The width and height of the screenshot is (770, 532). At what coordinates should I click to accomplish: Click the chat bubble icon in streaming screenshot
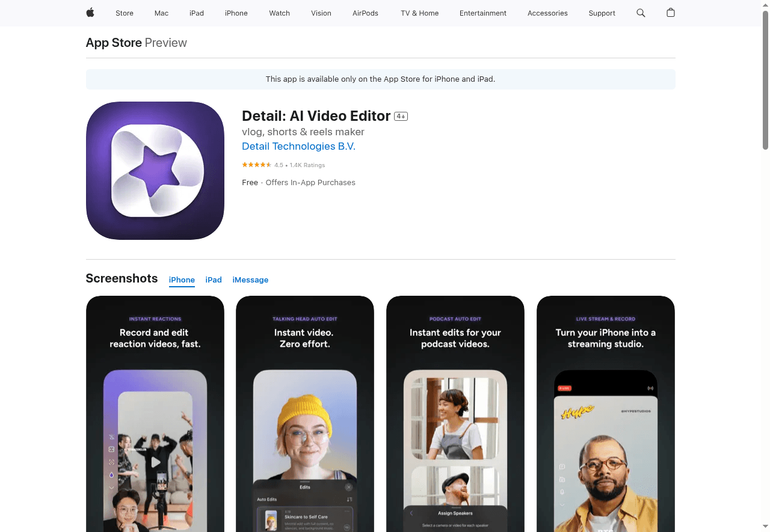(x=561, y=466)
